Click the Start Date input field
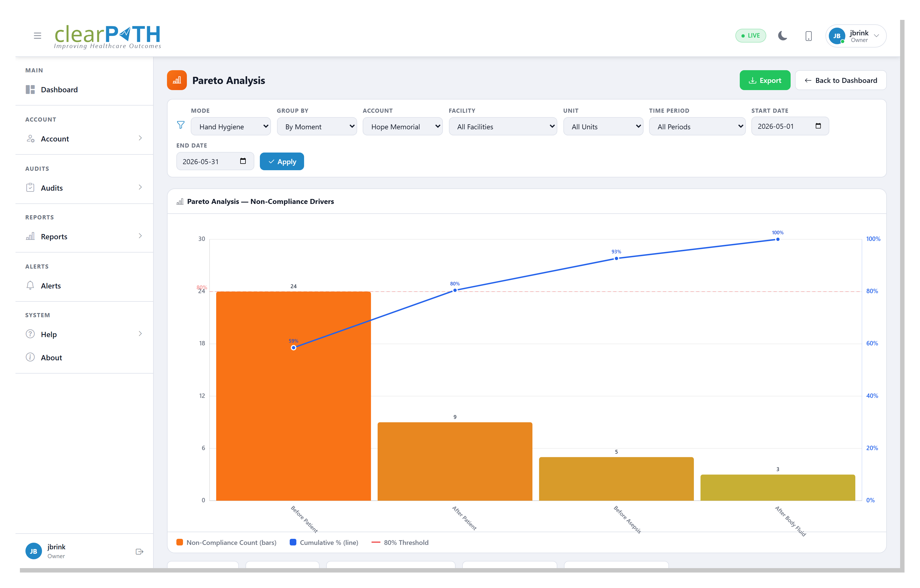Screen dimensions: 920x588 pyautogui.click(x=790, y=126)
